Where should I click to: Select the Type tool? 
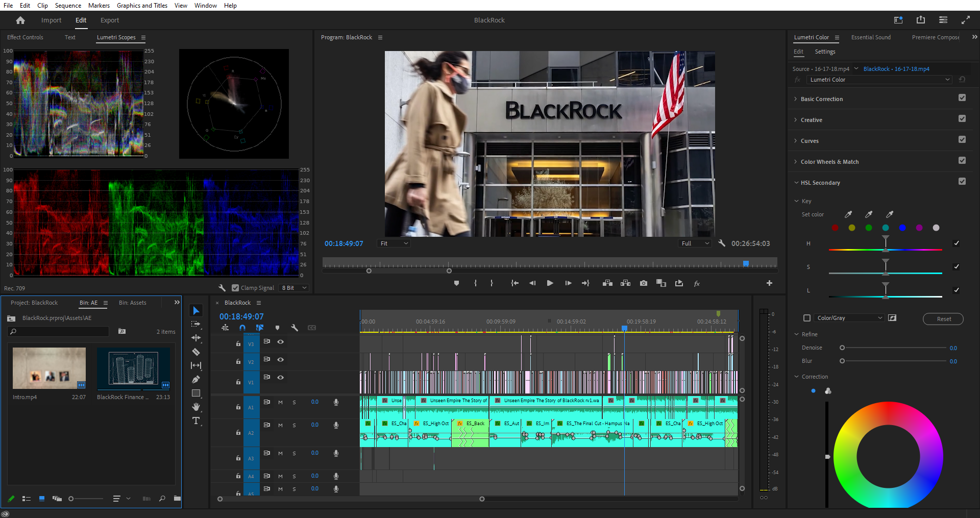196,421
